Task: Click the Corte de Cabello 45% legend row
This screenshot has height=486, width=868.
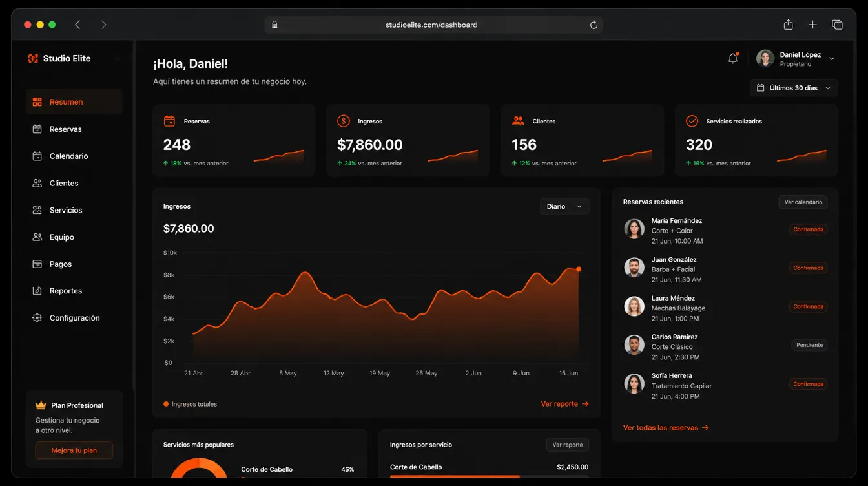Action: [298, 470]
